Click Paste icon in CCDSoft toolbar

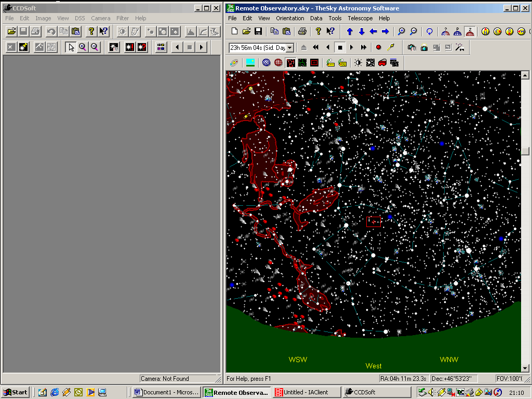pos(76,32)
